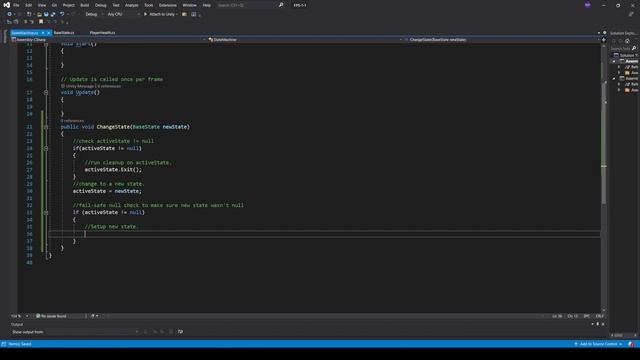This screenshot has height=360, width=640.
Task: Open the View menu
Action: coord(42,5)
